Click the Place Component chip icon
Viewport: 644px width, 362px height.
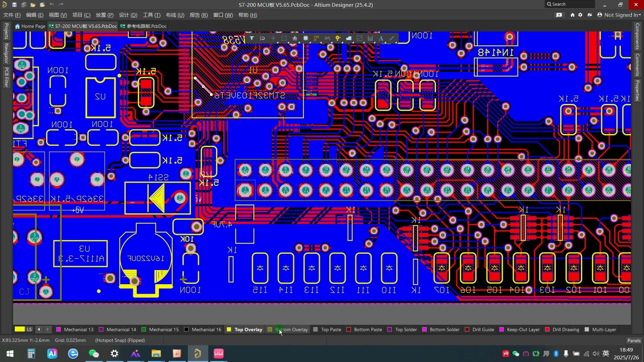[x=306, y=38]
